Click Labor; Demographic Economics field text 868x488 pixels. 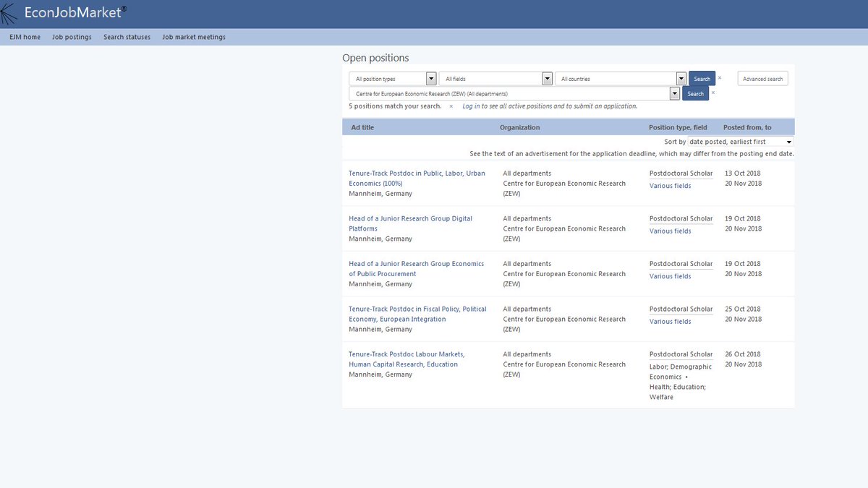pyautogui.click(x=680, y=372)
